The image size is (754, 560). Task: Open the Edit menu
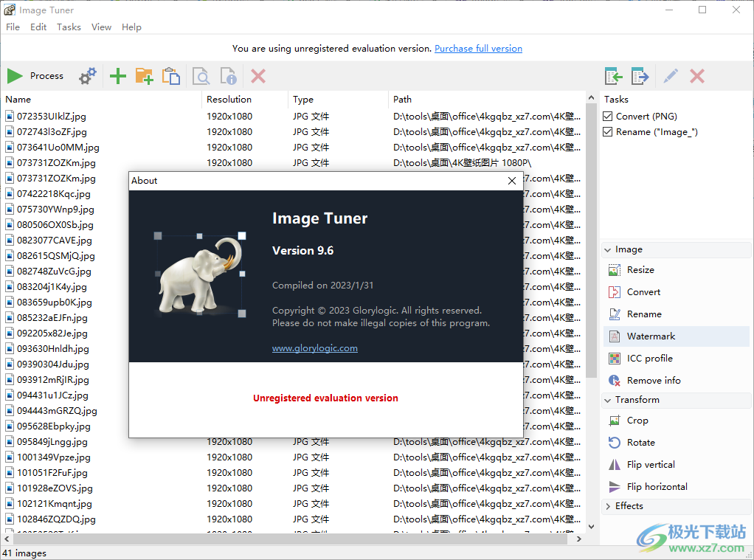38,27
